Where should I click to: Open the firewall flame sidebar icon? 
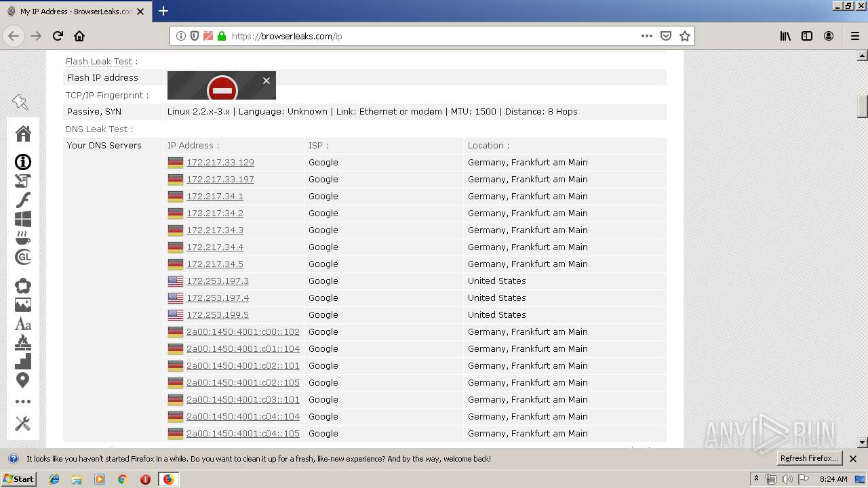pyautogui.click(x=23, y=342)
